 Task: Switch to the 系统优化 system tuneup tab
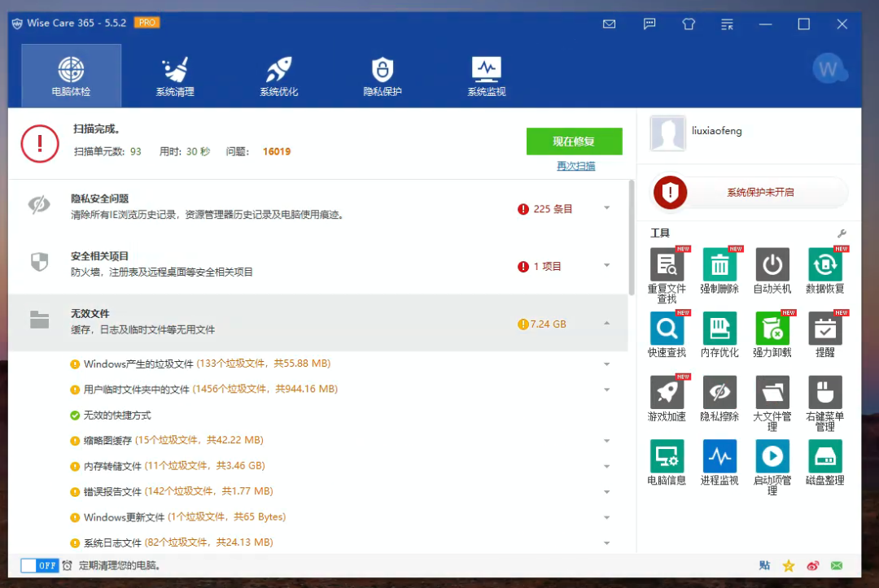[x=278, y=76]
